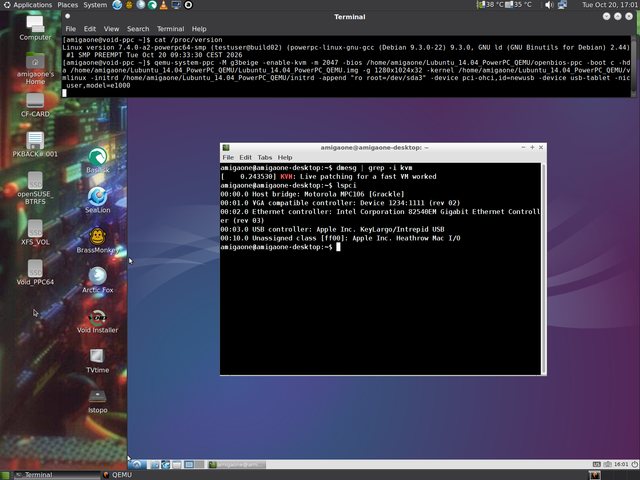Select the XFS_VOL volume icon
The width and height of the screenshot is (640, 480).
[35, 232]
